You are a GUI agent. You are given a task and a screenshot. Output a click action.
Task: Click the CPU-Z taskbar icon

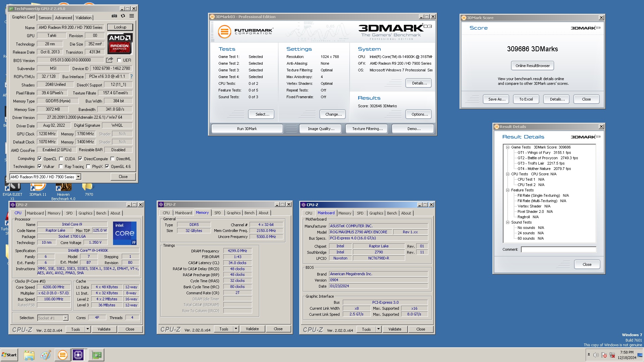tap(78, 355)
